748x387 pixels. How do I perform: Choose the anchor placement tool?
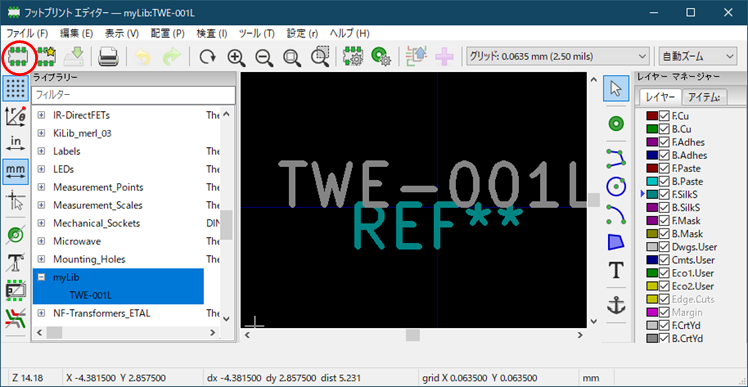pyautogui.click(x=616, y=305)
